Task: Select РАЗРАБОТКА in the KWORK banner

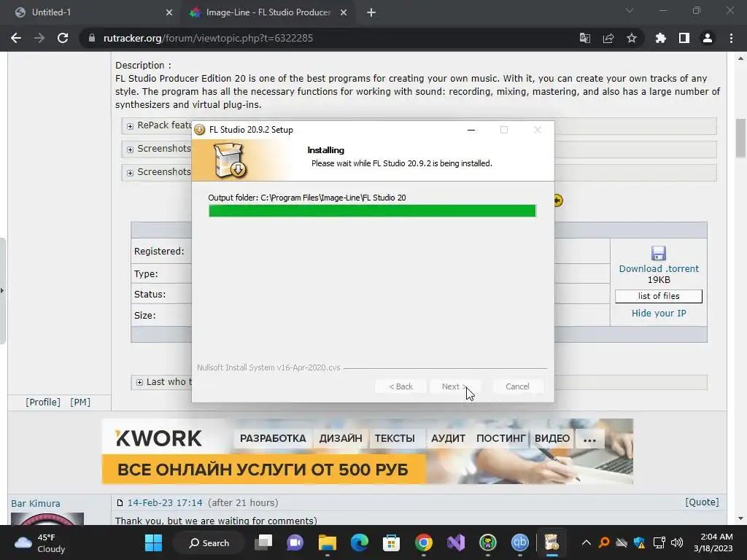Action: pyautogui.click(x=273, y=438)
